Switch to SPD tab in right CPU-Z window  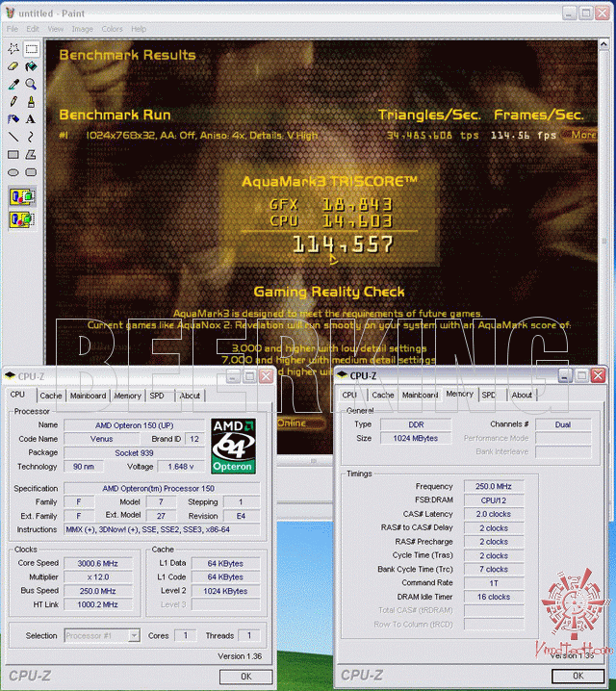[x=488, y=396]
